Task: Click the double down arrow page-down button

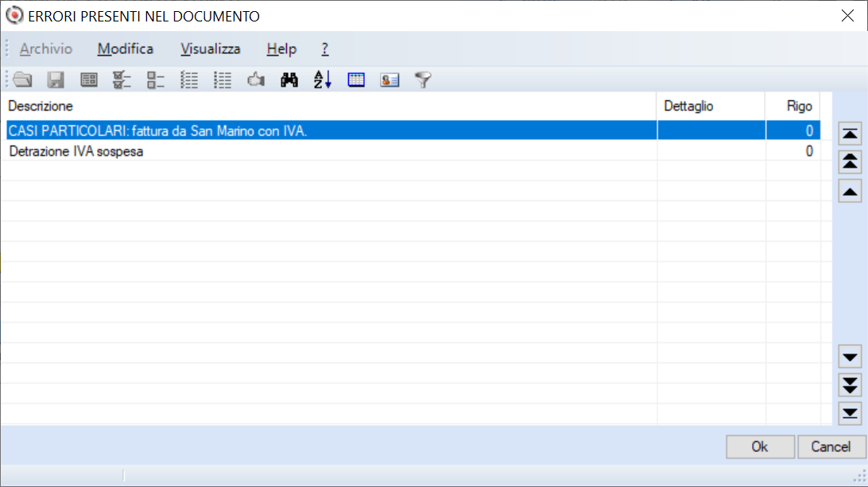Action: [850, 385]
